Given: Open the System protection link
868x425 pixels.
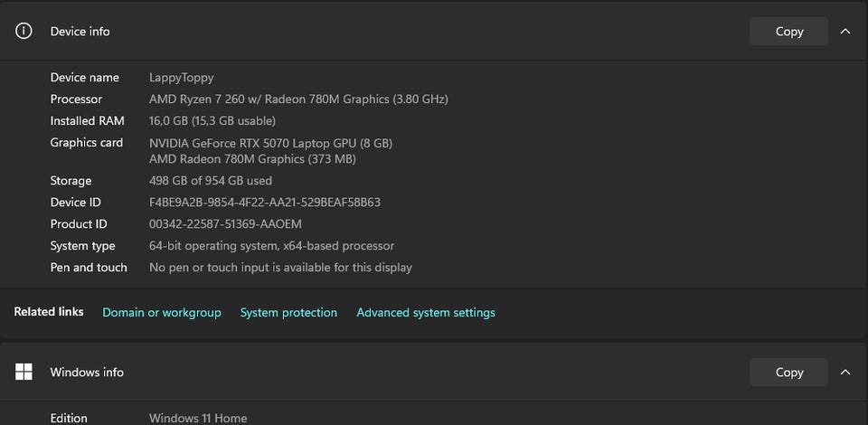Looking at the screenshot, I should click(x=288, y=313).
